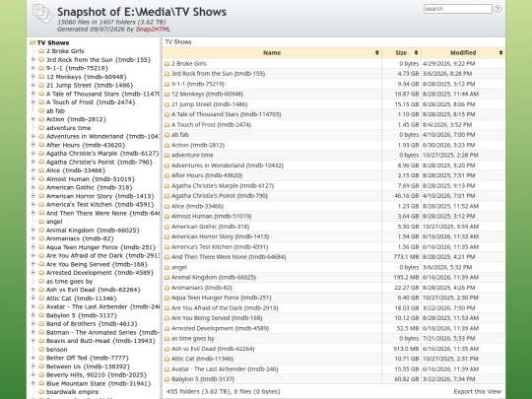Click the TV Shows breadcrumb path
Screen dimensions: 532x399
(178, 42)
